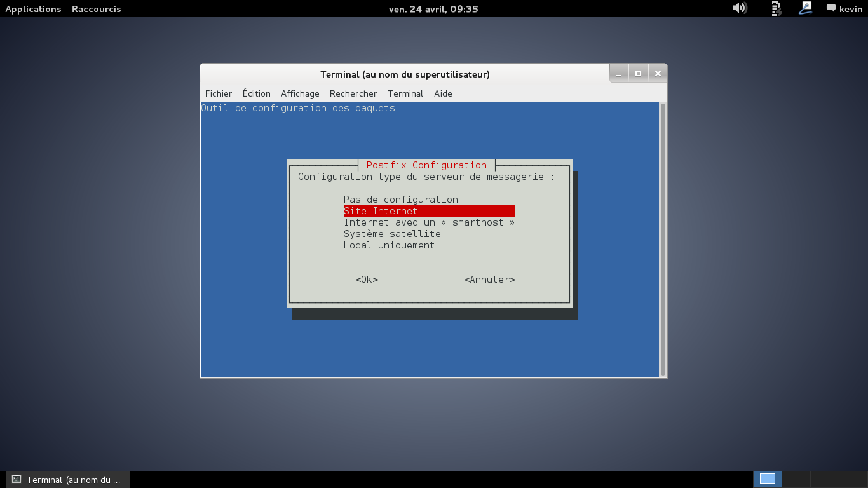Screen dimensions: 868x488
Task: Open the Rechercher menu
Action: (353, 93)
